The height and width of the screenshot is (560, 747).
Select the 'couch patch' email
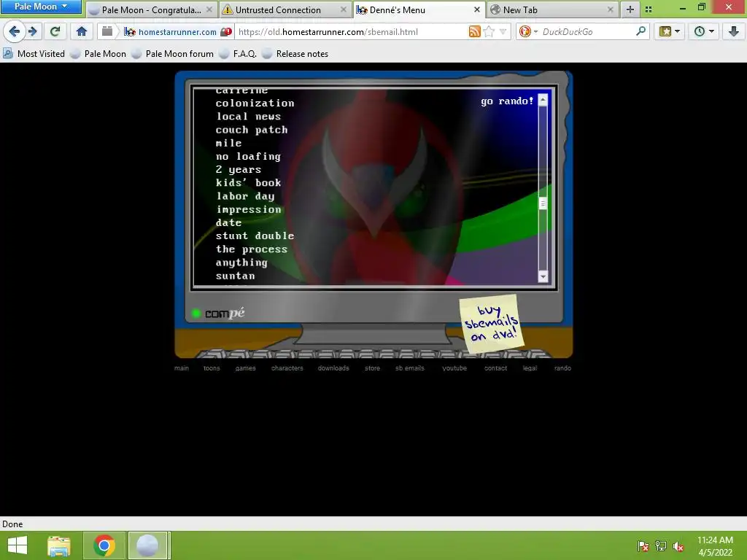[252, 130]
